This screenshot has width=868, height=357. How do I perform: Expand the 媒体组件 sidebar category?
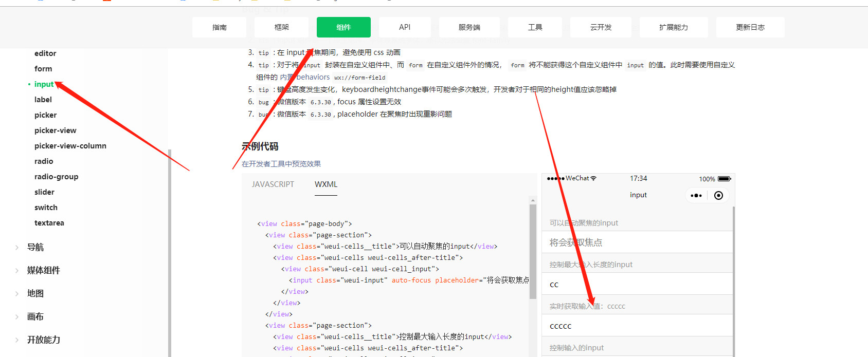point(17,270)
